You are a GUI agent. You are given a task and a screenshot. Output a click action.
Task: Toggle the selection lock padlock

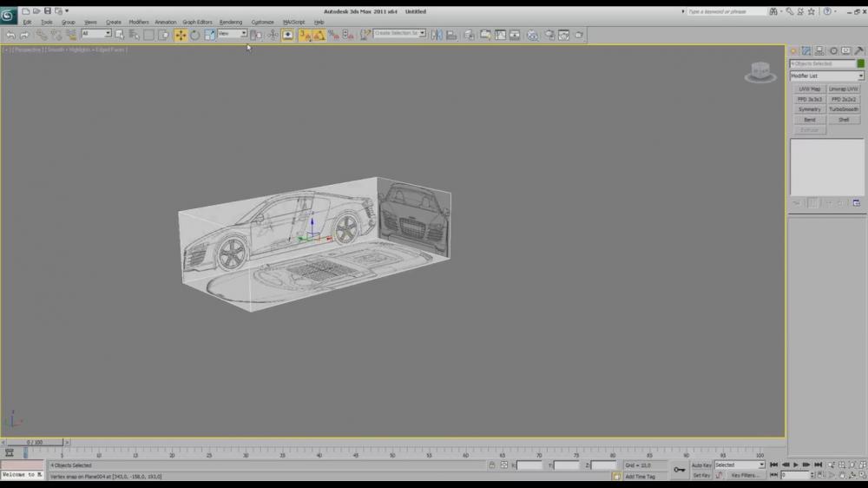click(x=492, y=465)
